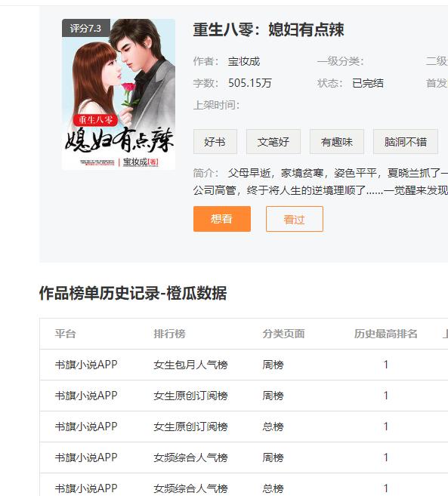448x496 pixels.
Task: Click 女生包月人气榜 ranking cell
Action: click(x=190, y=365)
